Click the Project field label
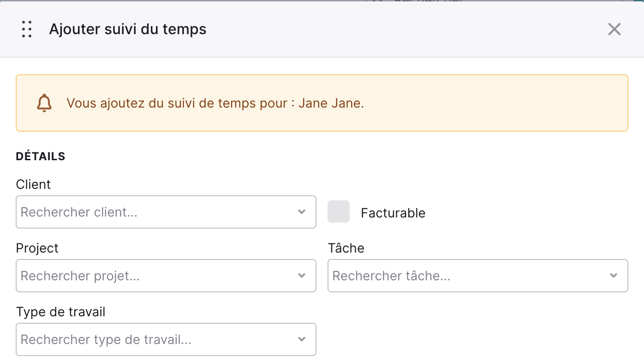Viewport: 644px width, 362px height. click(x=37, y=248)
